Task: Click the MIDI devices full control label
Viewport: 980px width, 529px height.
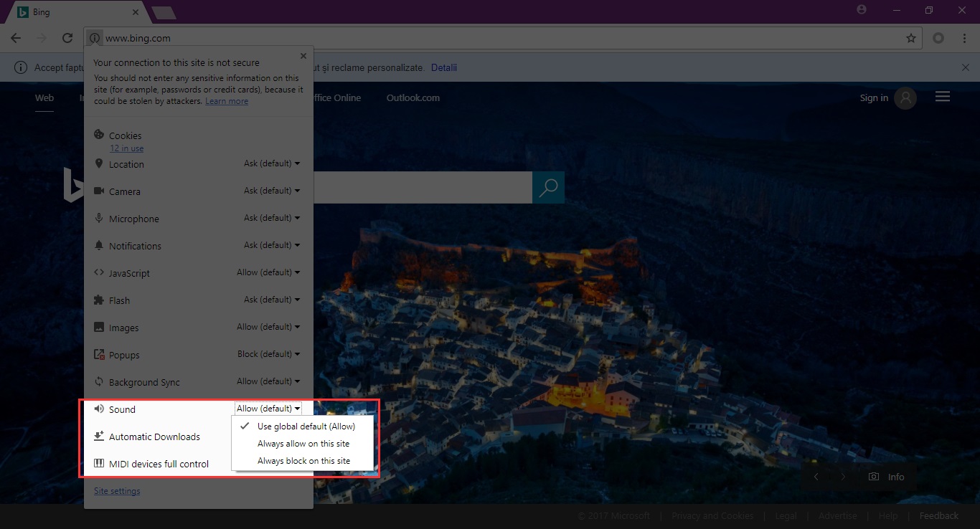Action: (x=159, y=464)
